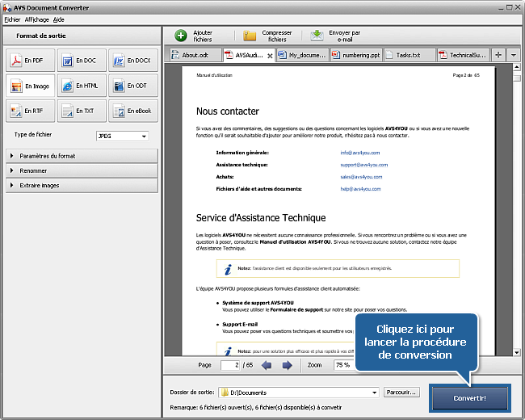Click the Service d'Assistance Technique heading
Screen dimensions: 525x420
tap(261, 218)
